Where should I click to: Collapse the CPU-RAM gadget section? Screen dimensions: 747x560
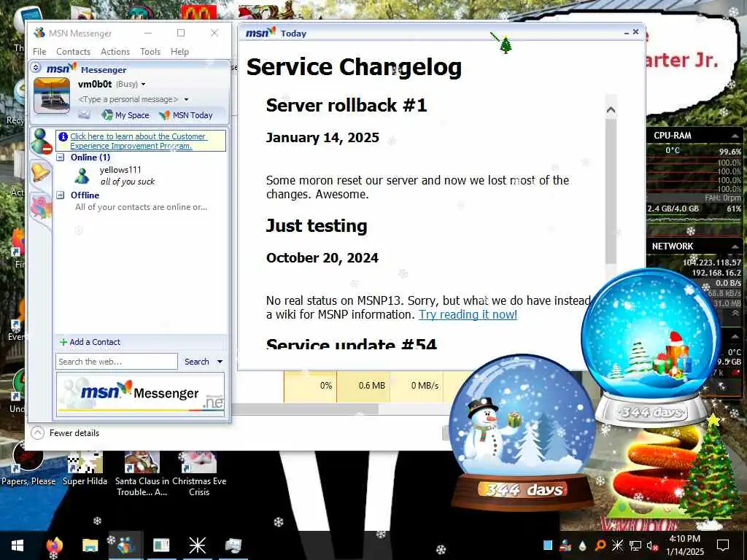point(734,136)
